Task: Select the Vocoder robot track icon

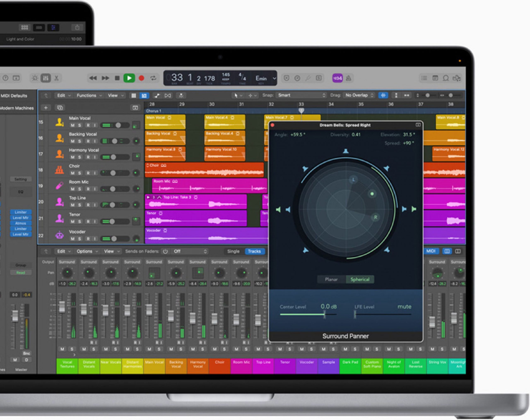Action: click(59, 235)
